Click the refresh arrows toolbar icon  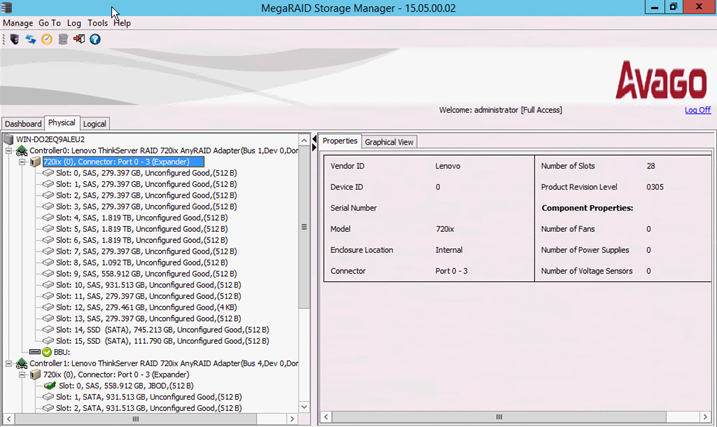(x=31, y=40)
